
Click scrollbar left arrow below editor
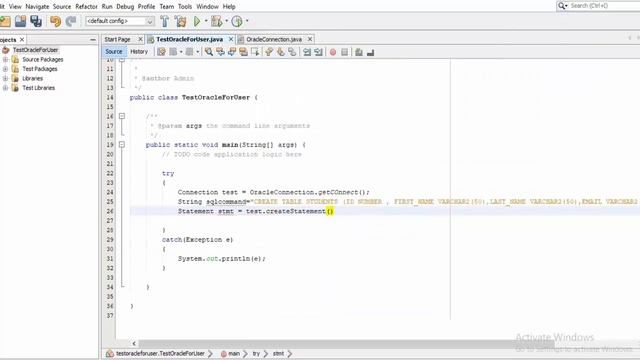(x=134, y=343)
